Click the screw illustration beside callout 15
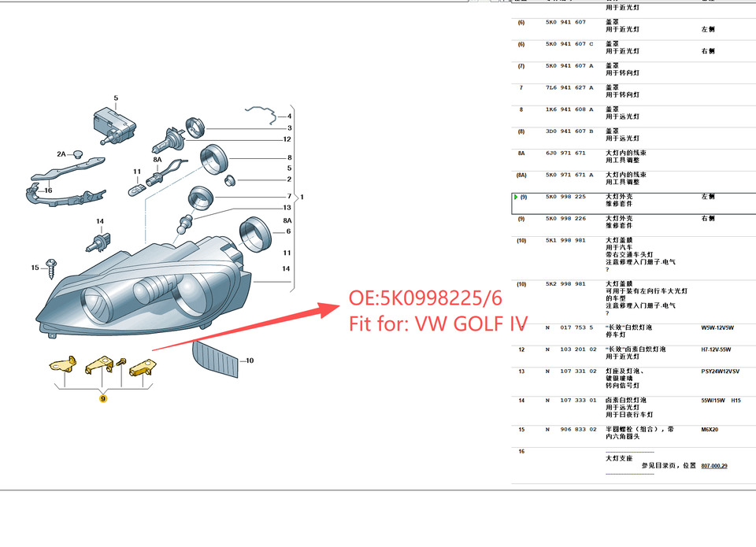The image size is (756, 547). click(52, 269)
